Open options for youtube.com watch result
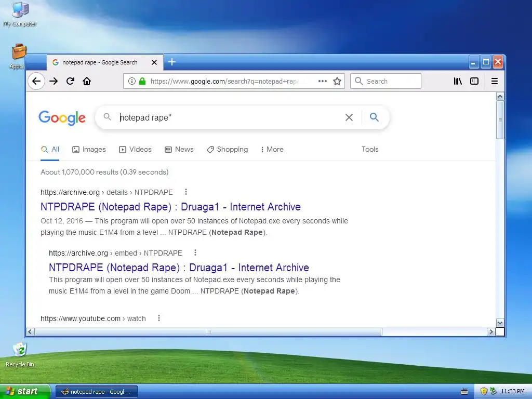 tap(159, 318)
